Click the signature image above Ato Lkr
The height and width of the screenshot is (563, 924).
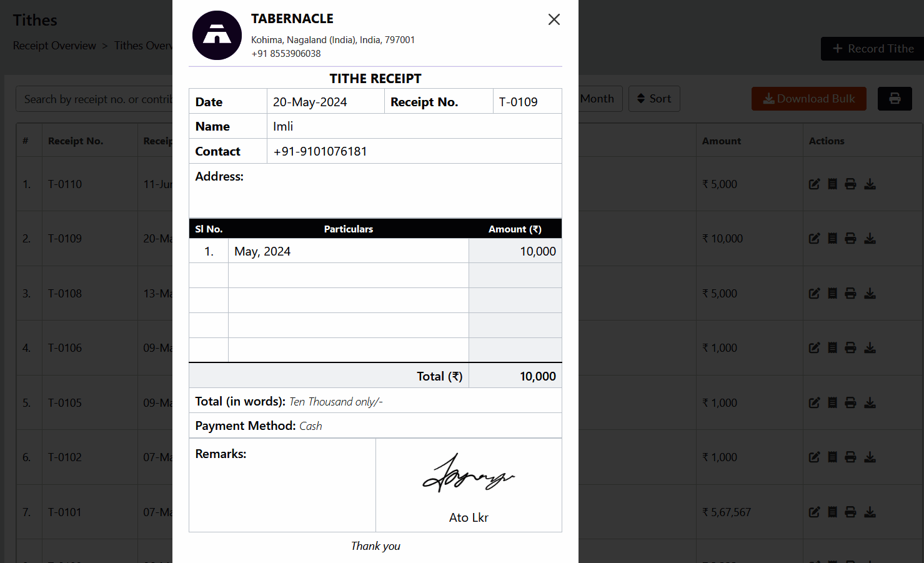469,474
